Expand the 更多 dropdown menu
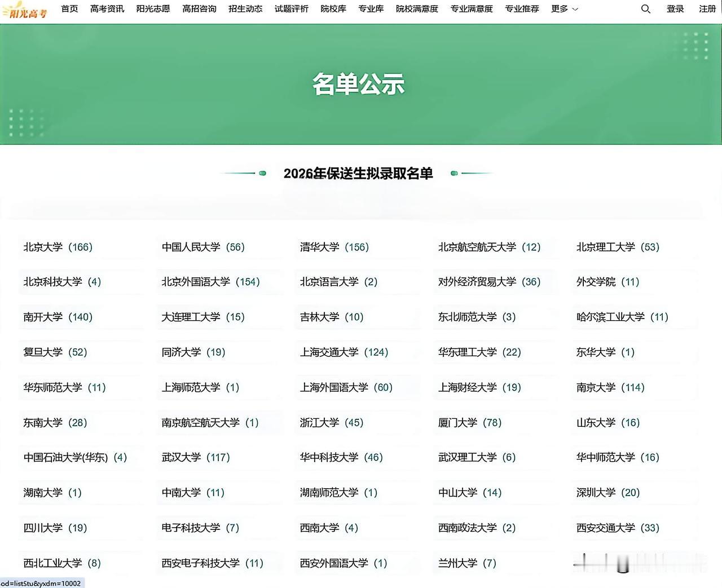The image size is (722, 588). pyautogui.click(x=565, y=9)
